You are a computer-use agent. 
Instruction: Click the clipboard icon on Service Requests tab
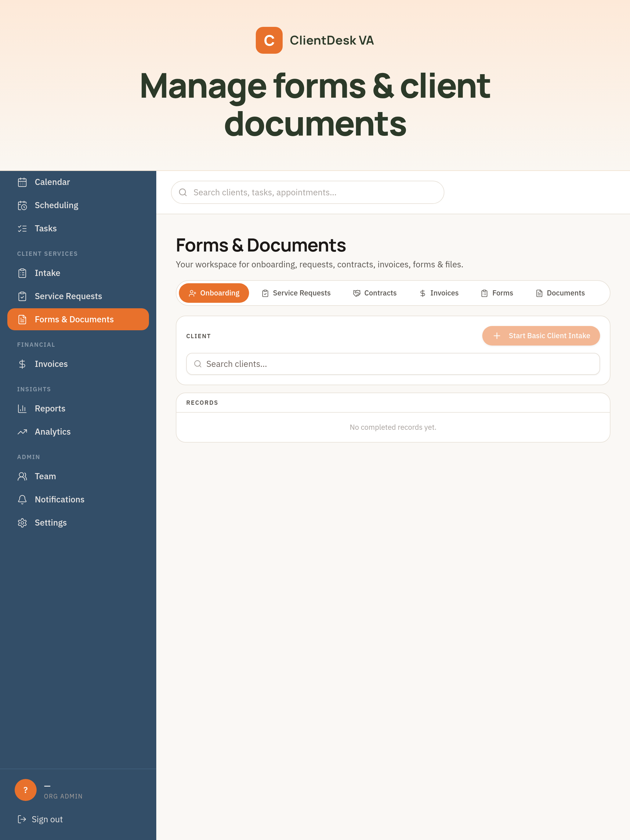[265, 293]
